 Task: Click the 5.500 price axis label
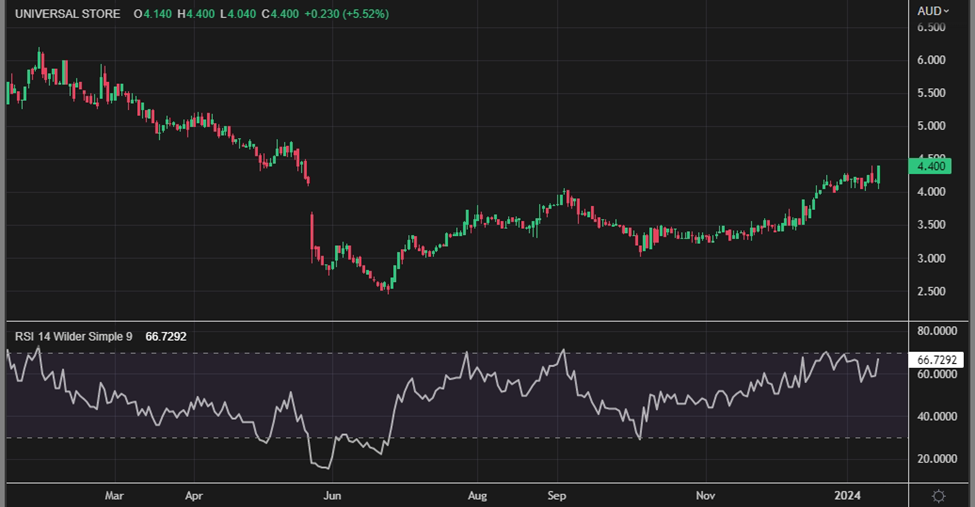click(x=931, y=93)
